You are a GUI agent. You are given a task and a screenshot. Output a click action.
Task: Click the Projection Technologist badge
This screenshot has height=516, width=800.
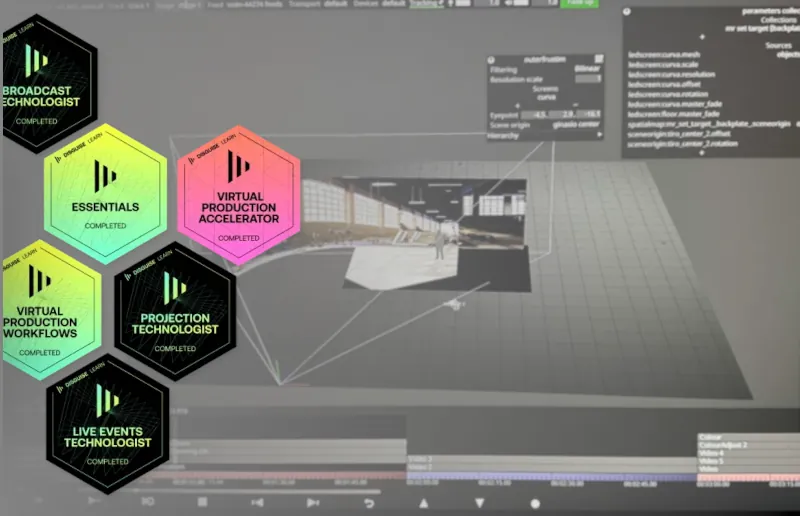[x=175, y=312]
